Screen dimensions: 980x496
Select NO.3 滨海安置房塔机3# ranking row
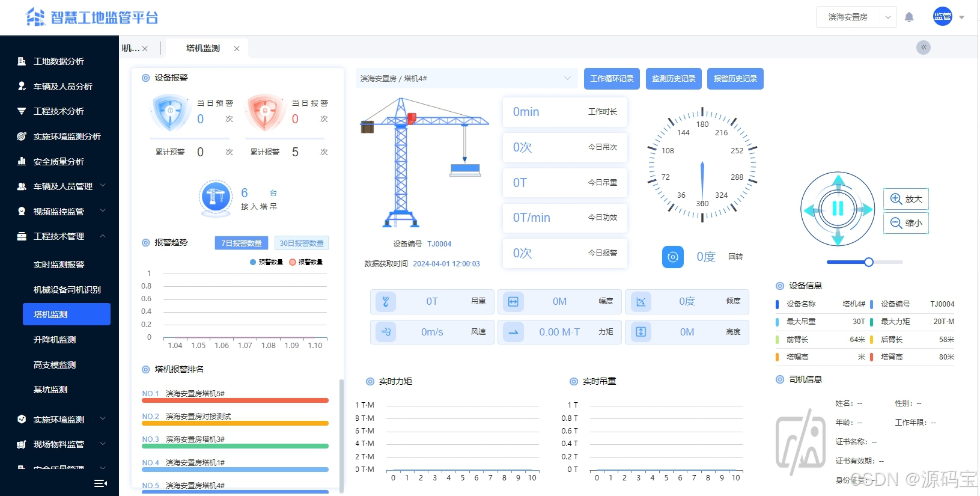(235, 442)
